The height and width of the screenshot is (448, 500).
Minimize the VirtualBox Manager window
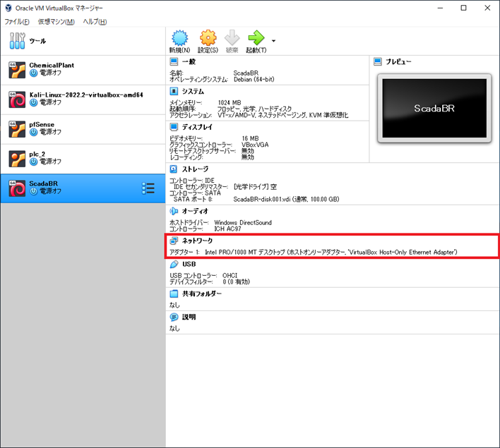point(441,8)
